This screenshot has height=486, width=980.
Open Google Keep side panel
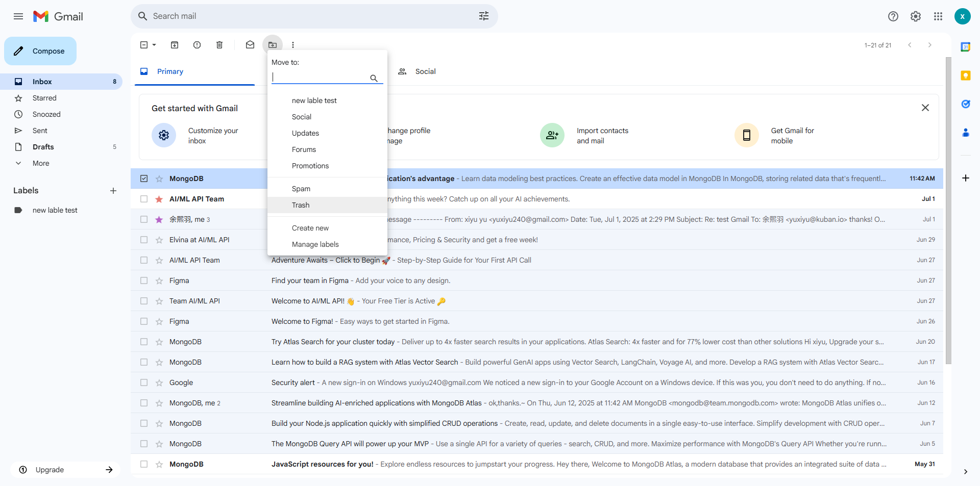pyautogui.click(x=966, y=75)
